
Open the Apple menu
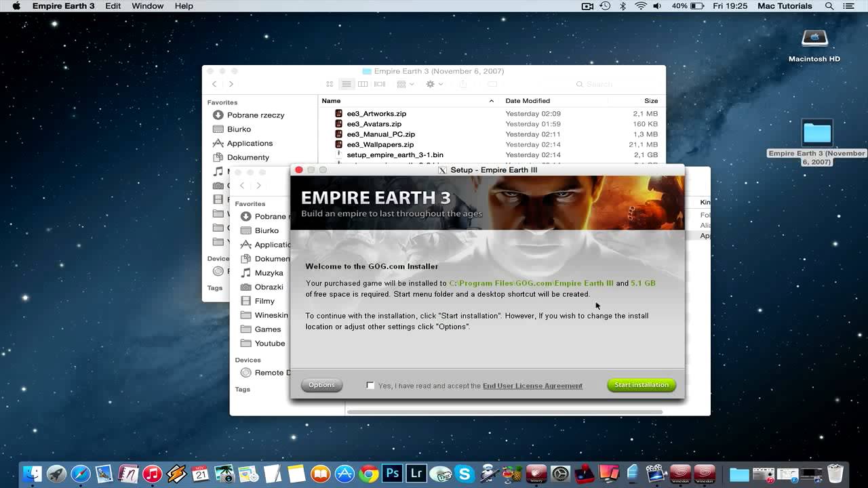pyautogui.click(x=16, y=6)
